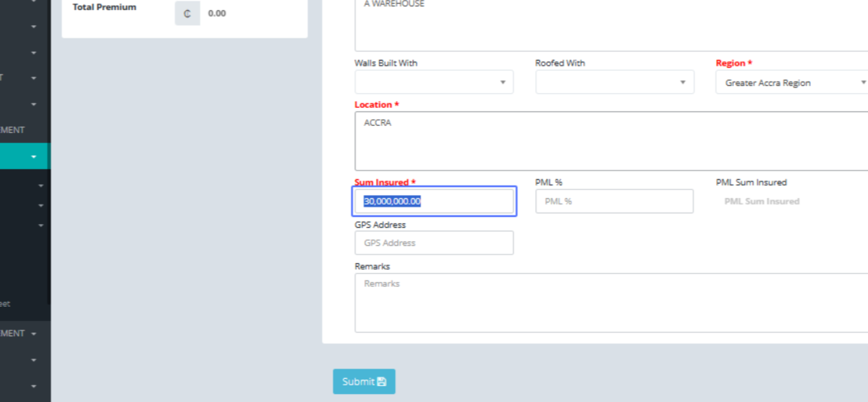Open the Roofed With dropdown
Image resolution: width=868 pixels, height=402 pixels.
[614, 82]
